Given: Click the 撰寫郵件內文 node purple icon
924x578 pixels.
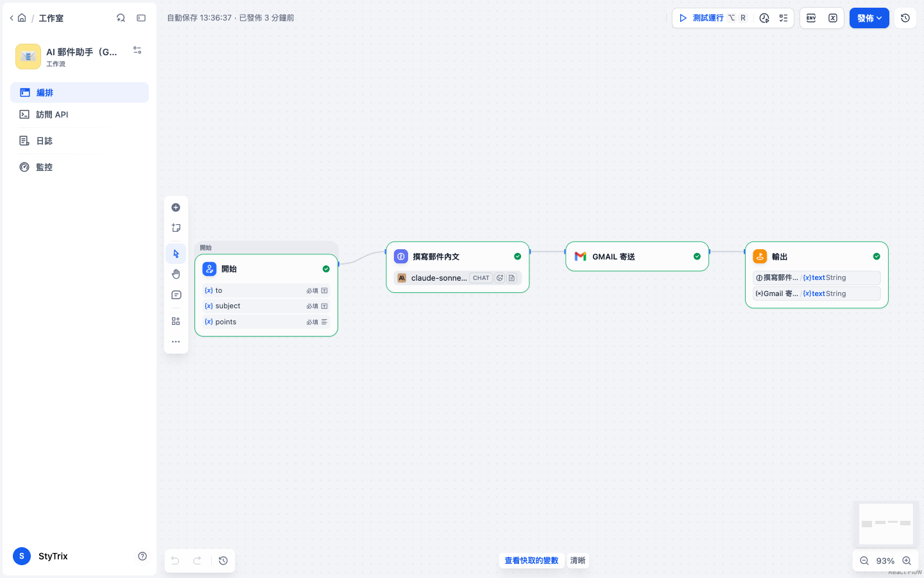Looking at the screenshot, I should (x=401, y=256).
